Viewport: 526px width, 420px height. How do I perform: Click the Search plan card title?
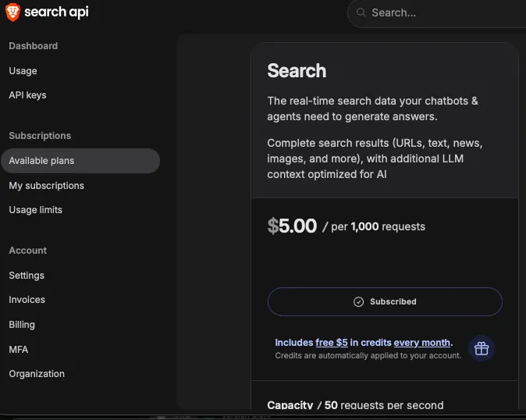[297, 71]
